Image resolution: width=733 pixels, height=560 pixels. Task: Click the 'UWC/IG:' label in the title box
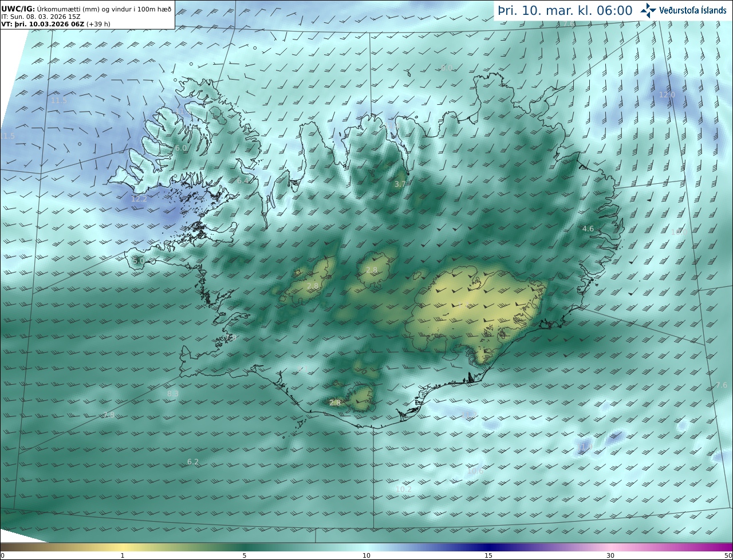pos(18,9)
